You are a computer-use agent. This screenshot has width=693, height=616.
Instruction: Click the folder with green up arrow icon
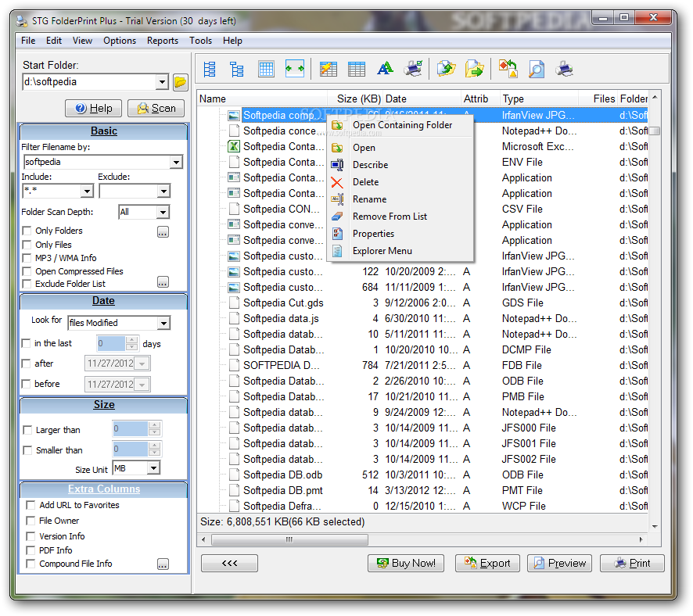tap(446, 69)
